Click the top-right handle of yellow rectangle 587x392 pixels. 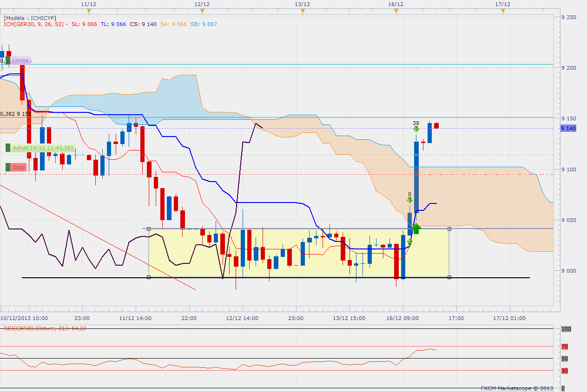449,229
